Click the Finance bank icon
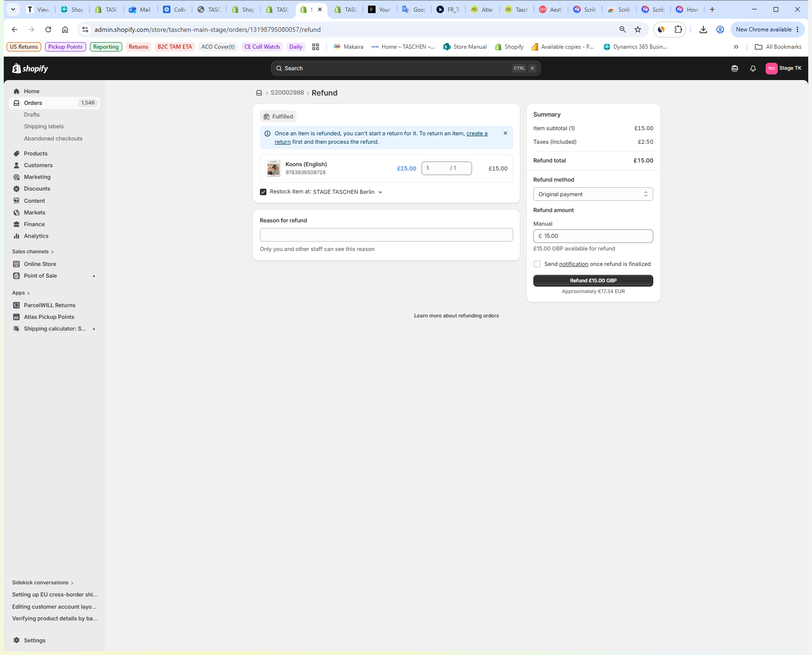 pyautogui.click(x=16, y=224)
